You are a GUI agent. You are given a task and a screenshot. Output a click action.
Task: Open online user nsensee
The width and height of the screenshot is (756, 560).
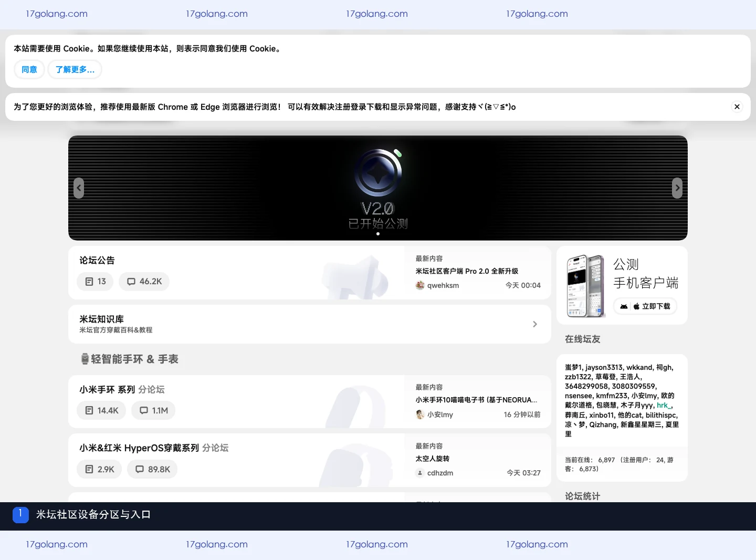click(579, 396)
